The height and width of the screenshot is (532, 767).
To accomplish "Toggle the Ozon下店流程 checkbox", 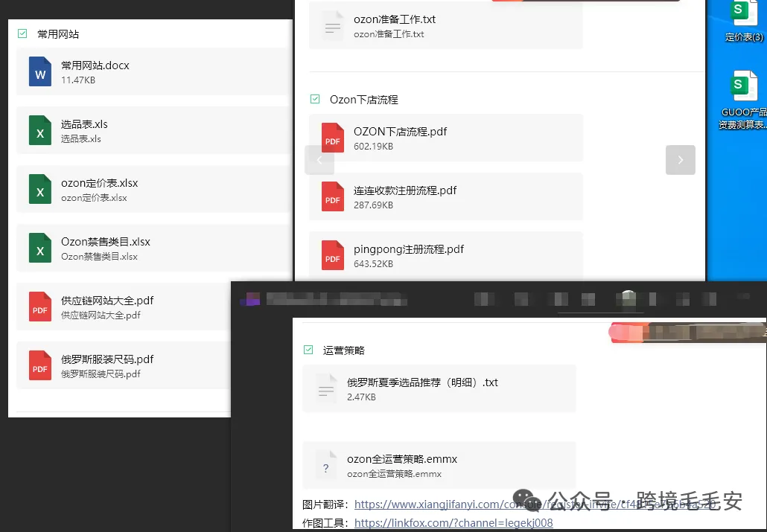I will click(315, 99).
